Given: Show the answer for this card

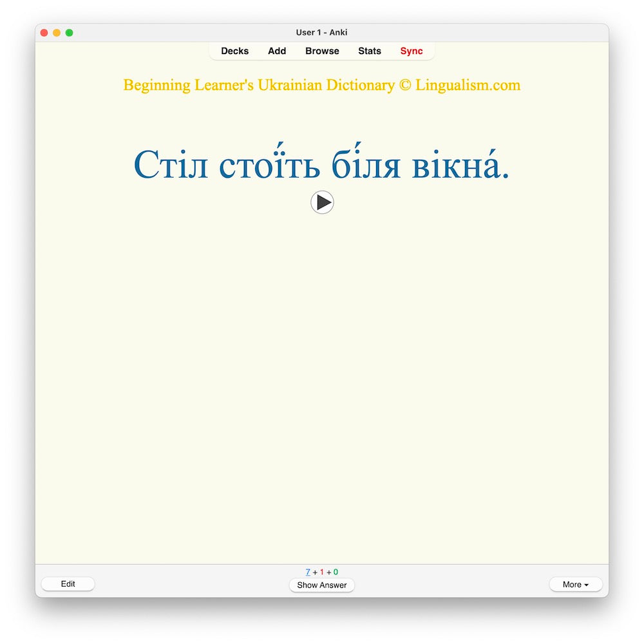Looking at the screenshot, I should [322, 585].
